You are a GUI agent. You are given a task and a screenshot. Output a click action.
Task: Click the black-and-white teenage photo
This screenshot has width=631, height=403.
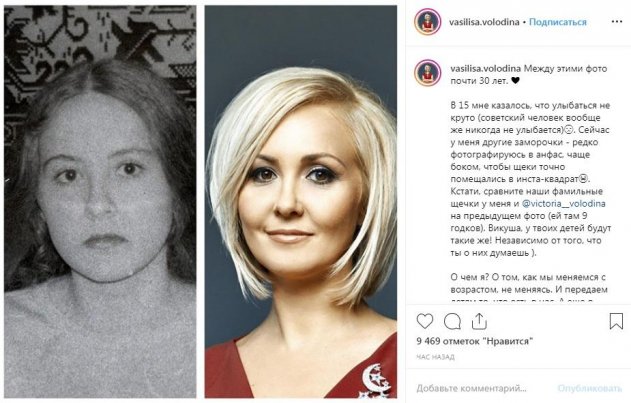coord(100,202)
